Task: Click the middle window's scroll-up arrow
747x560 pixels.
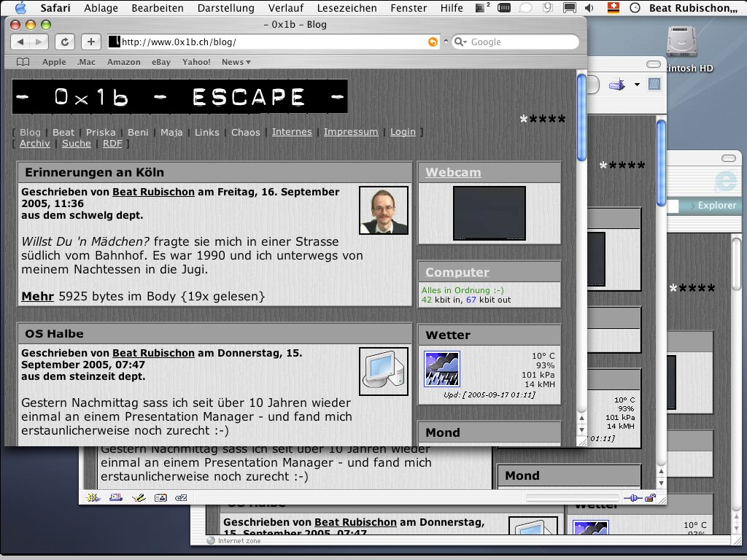Action: (x=661, y=472)
